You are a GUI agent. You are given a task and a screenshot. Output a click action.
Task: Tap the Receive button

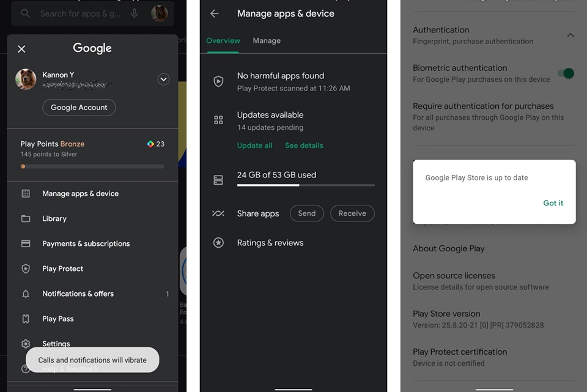(x=352, y=213)
